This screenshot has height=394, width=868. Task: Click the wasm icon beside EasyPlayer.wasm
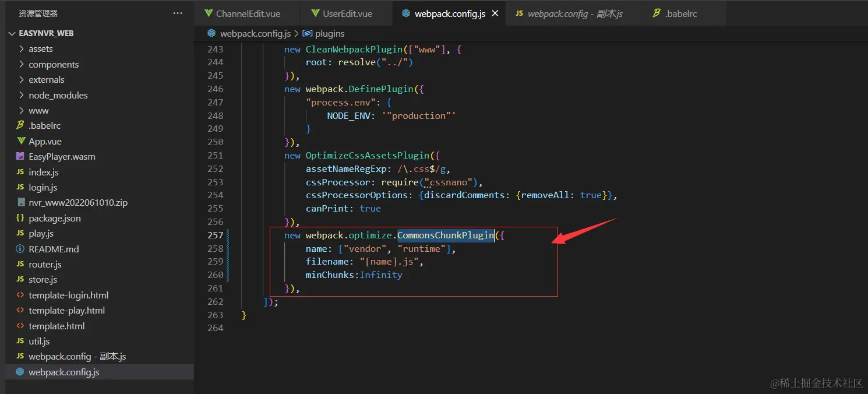coord(20,157)
